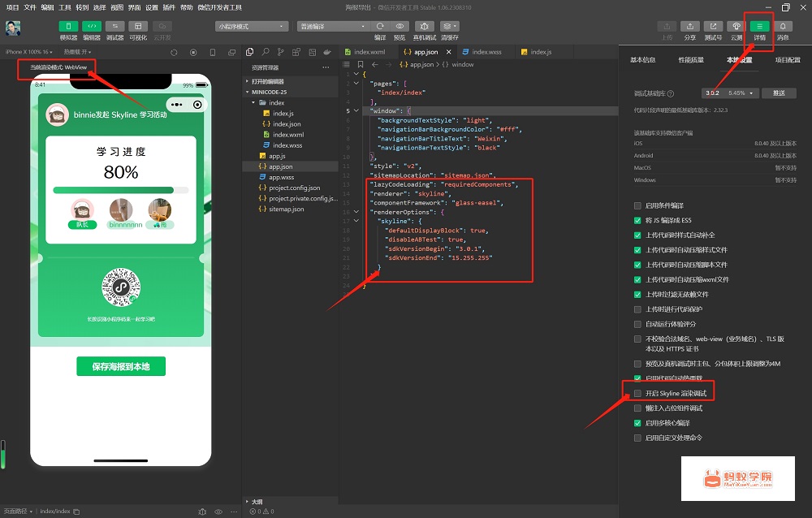Viewport: 812px width, 518px height.
Task: Open the explorer files icon in sidebar
Action: (x=249, y=52)
